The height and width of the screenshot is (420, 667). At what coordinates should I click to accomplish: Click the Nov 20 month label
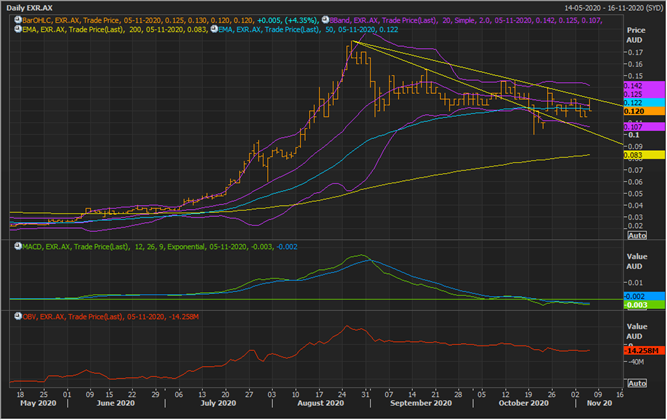[599, 403]
